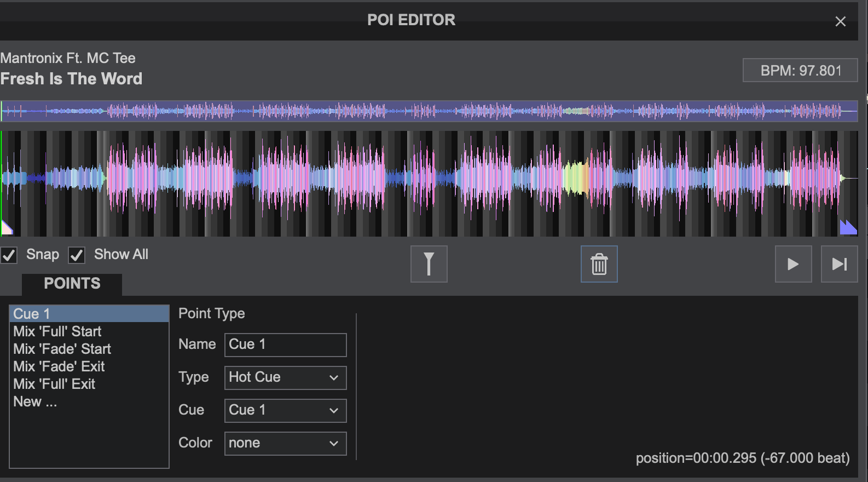Switch to the POINTS tab
This screenshot has width=868, height=482.
pyautogui.click(x=72, y=284)
